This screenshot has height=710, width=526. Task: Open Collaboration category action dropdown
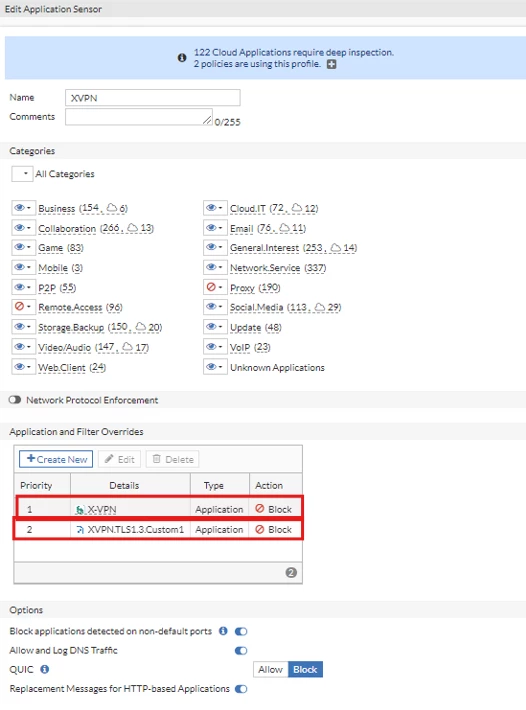point(24,228)
